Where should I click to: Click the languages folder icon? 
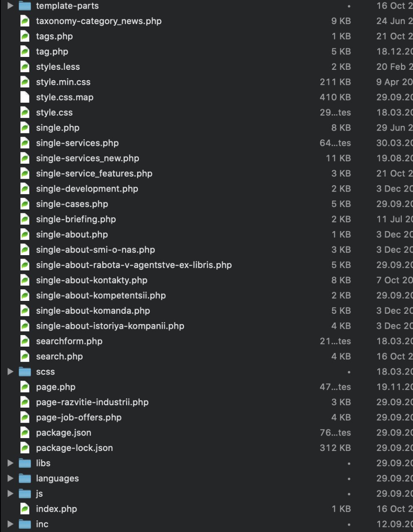(25, 478)
